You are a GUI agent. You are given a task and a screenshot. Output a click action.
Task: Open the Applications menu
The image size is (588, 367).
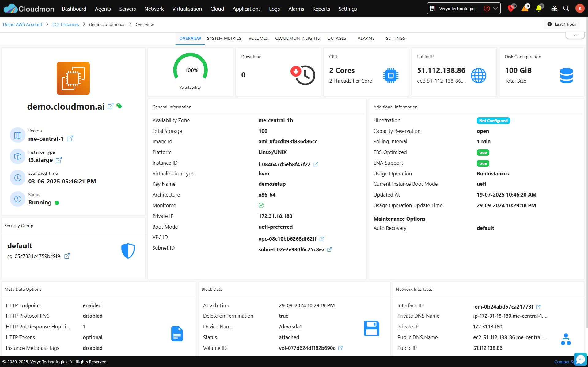246,9
